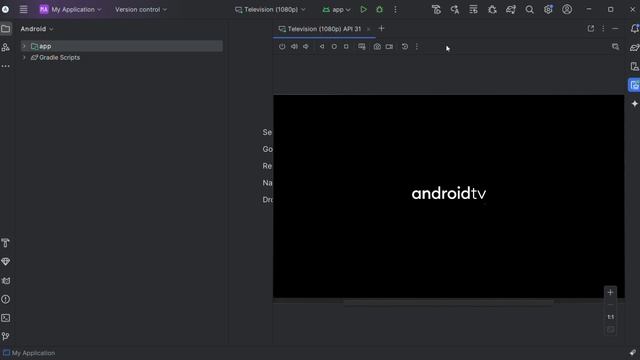This screenshot has width=640, height=360.
Task: Open the Problems tool window
Action: (x=6, y=299)
